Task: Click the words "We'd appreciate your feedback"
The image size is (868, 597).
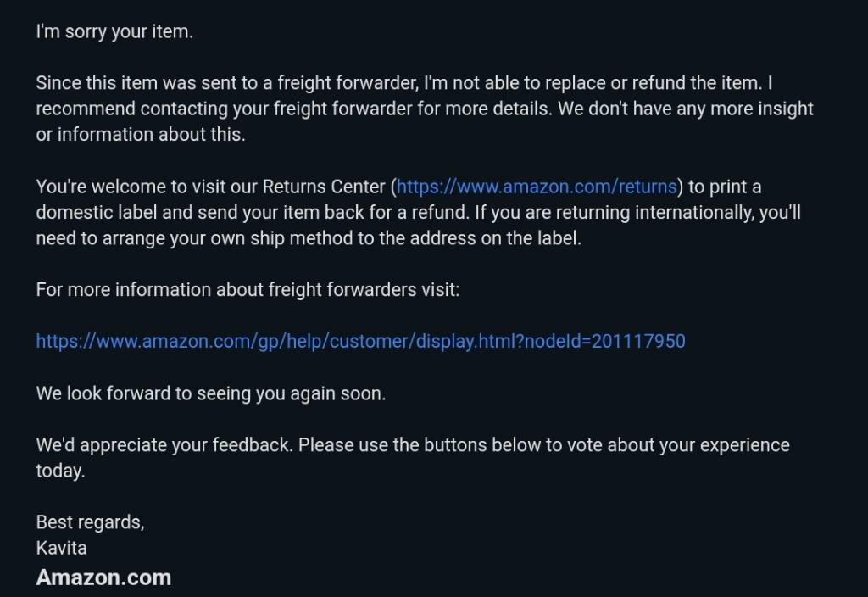Action: (164, 445)
